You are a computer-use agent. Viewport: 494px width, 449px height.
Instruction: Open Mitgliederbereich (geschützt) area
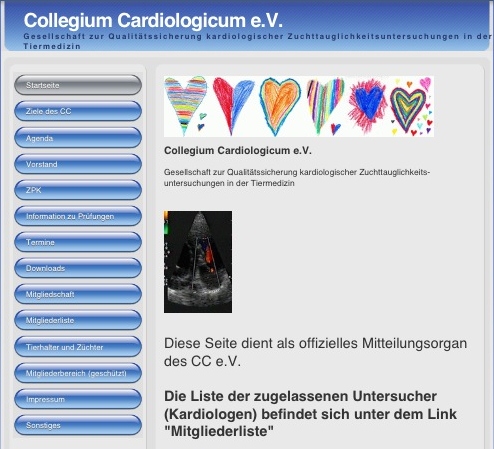[78, 373]
